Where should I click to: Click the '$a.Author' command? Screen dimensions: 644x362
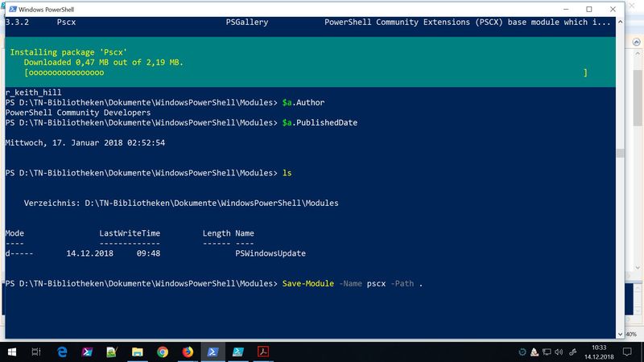[303, 103]
